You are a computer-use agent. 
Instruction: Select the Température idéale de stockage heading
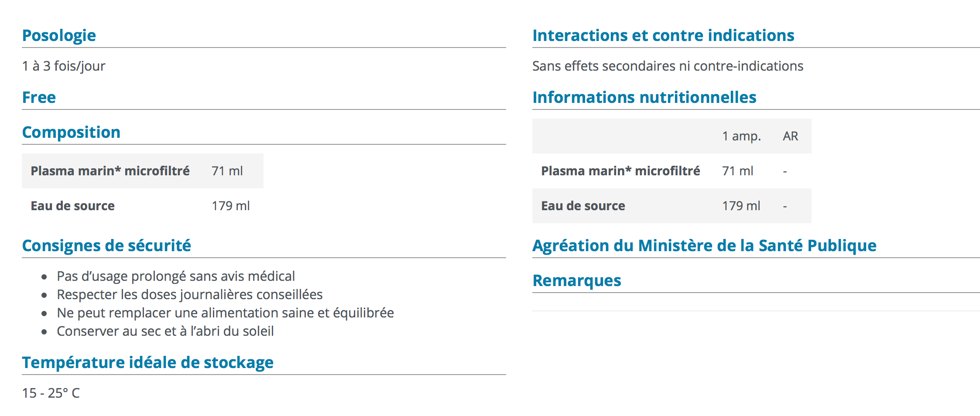click(147, 362)
